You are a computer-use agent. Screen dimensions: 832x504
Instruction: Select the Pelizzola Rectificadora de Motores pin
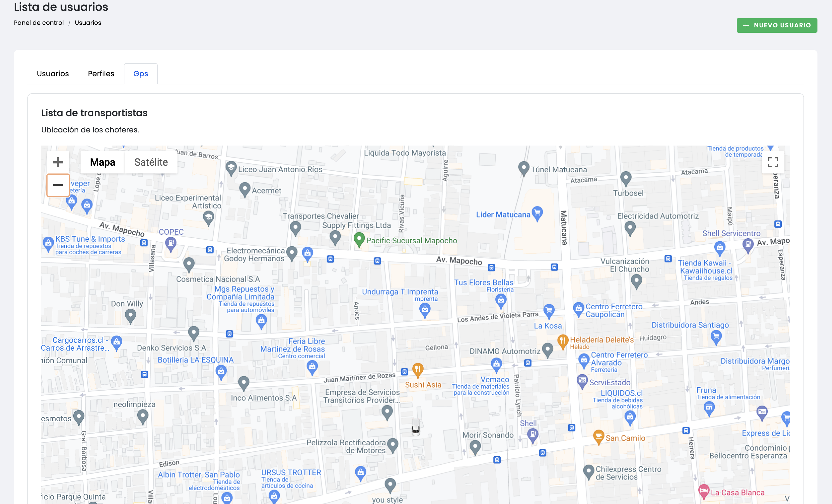(392, 446)
